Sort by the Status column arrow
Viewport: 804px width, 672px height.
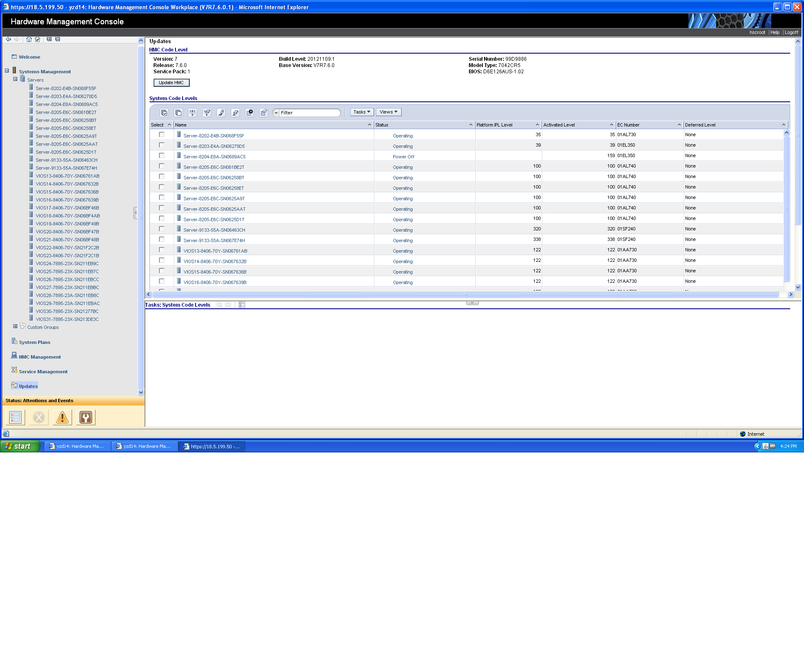pyautogui.click(x=471, y=125)
